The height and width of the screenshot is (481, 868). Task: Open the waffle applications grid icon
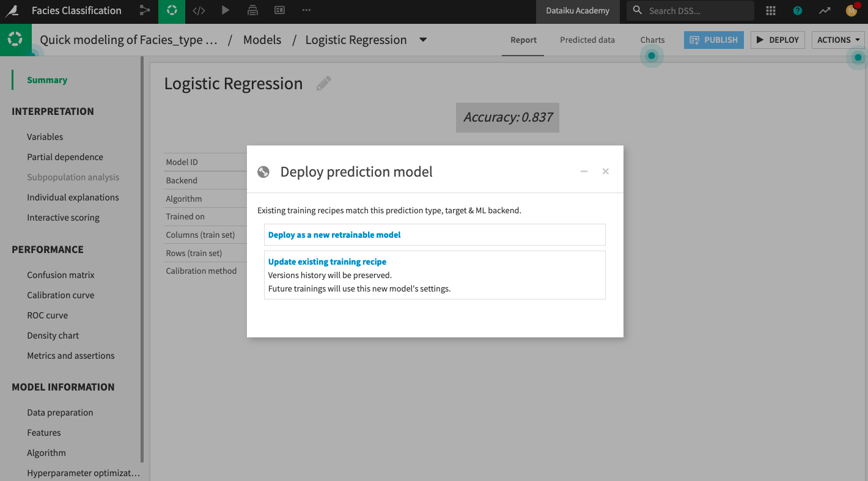pyautogui.click(x=771, y=10)
